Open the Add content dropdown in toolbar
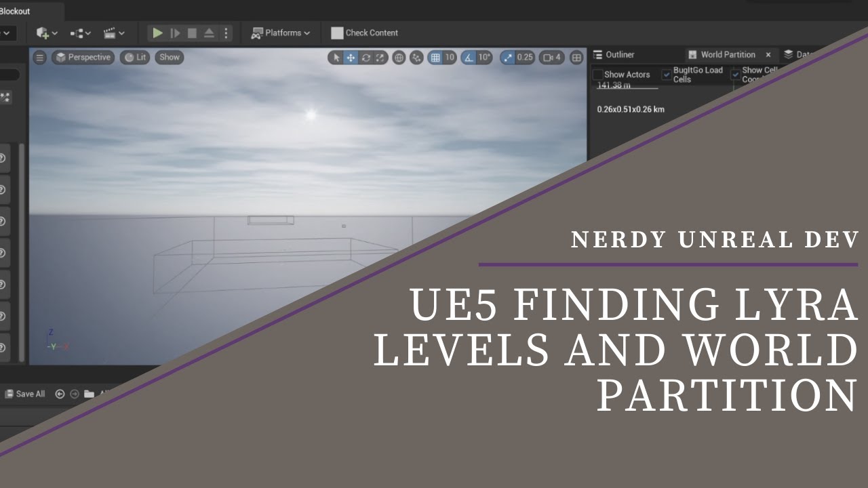Viewport: 868px width, 488px height. pyautogui.click(x=46, y=33)
